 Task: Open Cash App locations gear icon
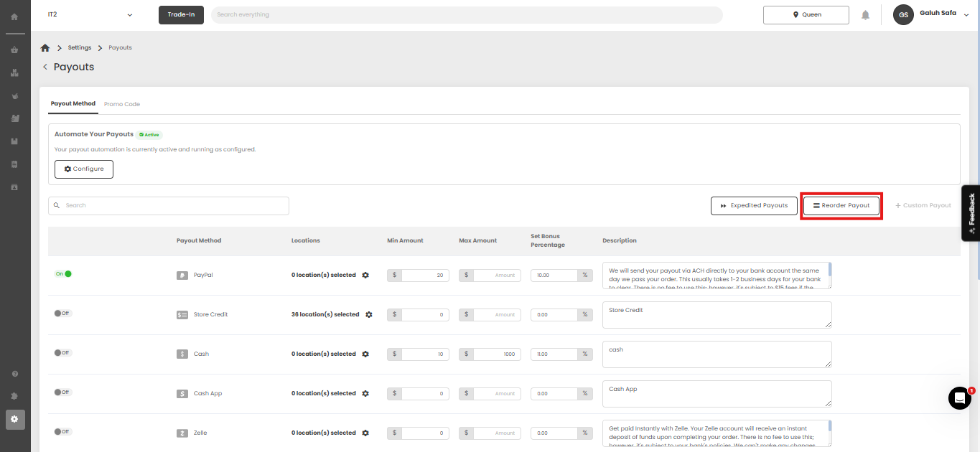365,393
